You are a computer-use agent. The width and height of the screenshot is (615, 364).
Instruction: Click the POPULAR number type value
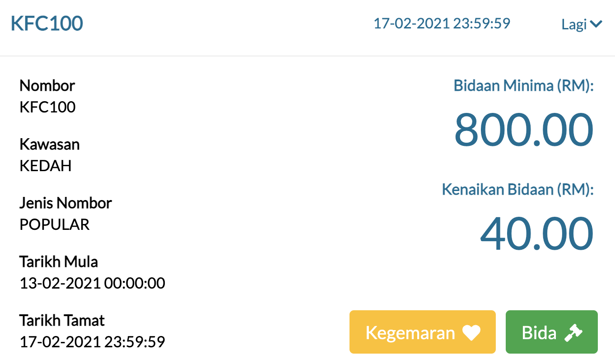tap(55, 224)
